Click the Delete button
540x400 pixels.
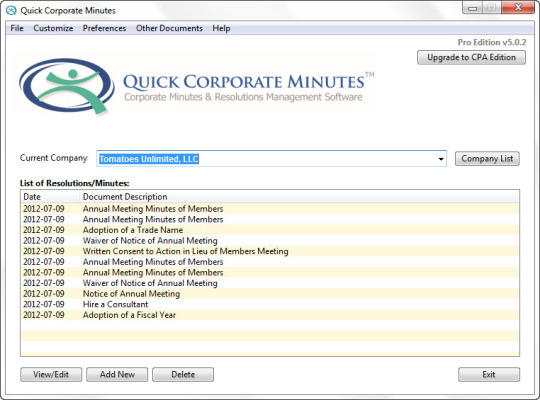[x=183, y=375]
